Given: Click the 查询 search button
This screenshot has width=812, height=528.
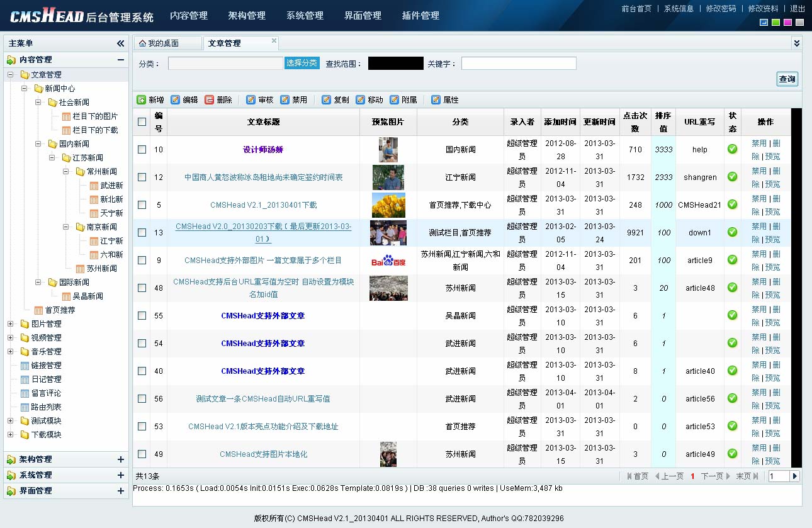Looking at the screenshot, I should (x=787, y=79).
